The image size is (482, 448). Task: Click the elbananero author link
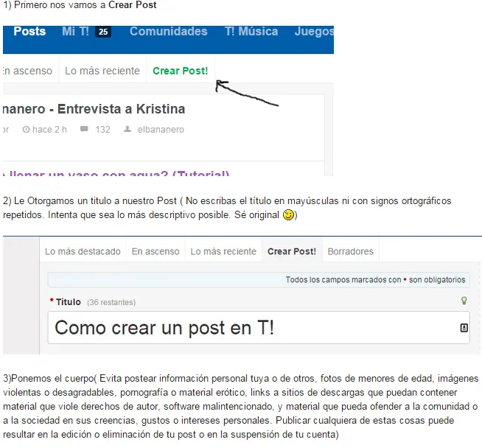[161, 130]
